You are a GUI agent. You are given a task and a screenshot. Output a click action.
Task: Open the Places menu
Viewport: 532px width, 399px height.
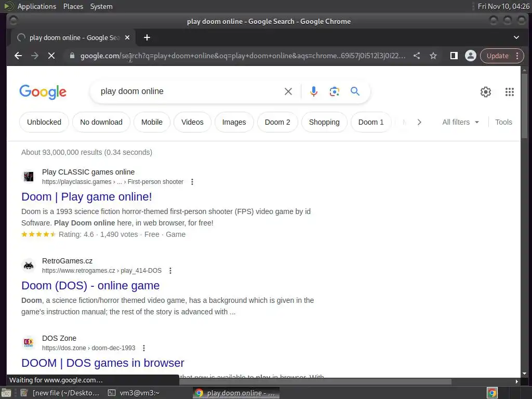(x=73, y=6)
